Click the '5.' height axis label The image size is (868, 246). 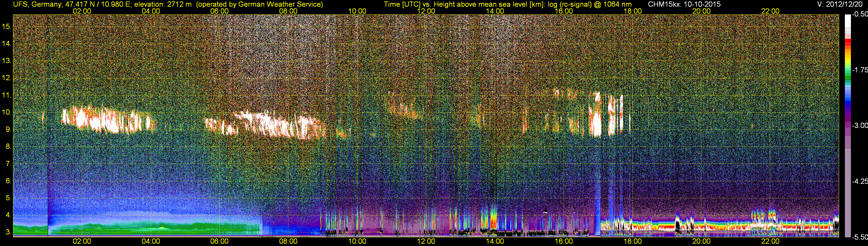pos(8,198)
